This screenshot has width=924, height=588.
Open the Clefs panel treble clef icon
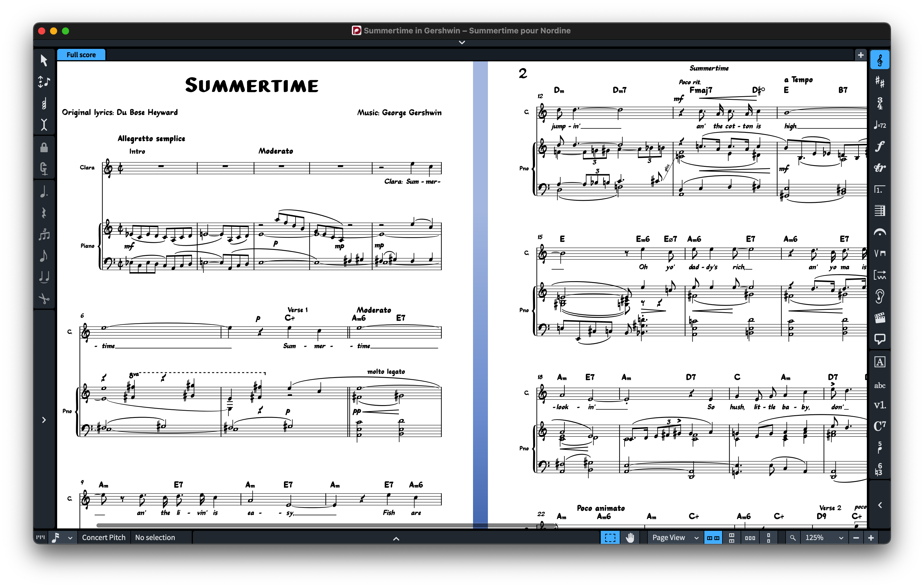tap(879, 60)
